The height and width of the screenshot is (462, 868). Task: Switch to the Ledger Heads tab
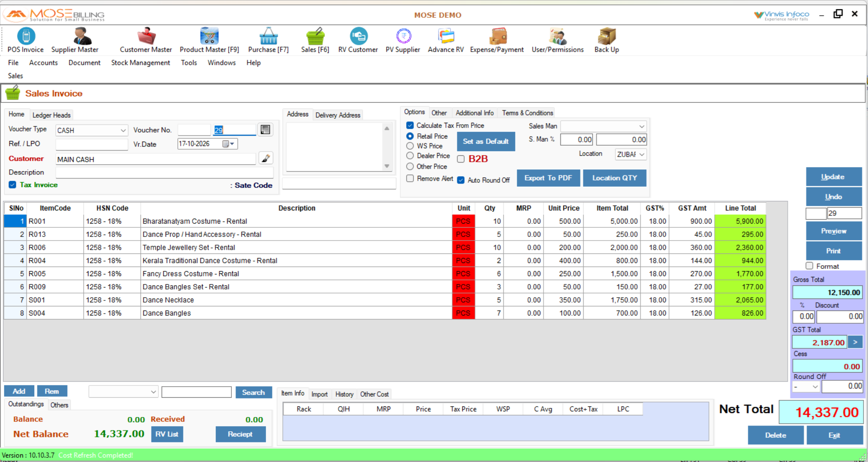tap(52, 115)
